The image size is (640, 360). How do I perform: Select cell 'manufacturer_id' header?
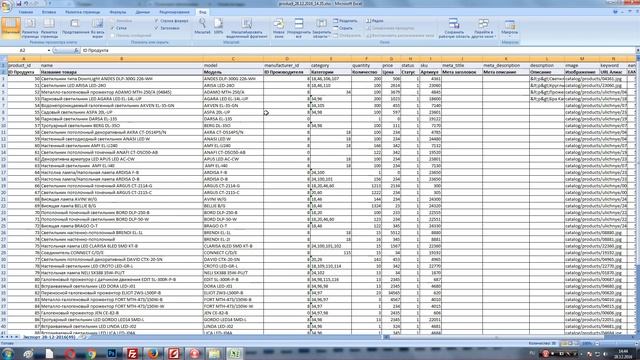pos(287,65)
